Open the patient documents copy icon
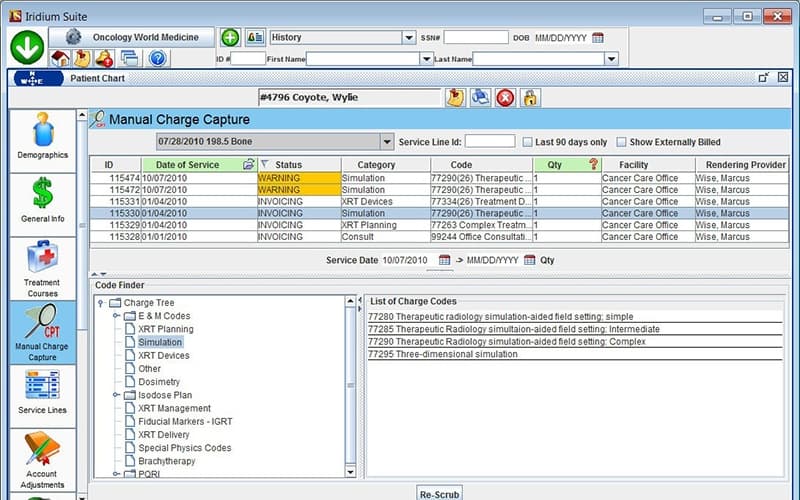This screenshot has width=800, height=500. point(480,97)
